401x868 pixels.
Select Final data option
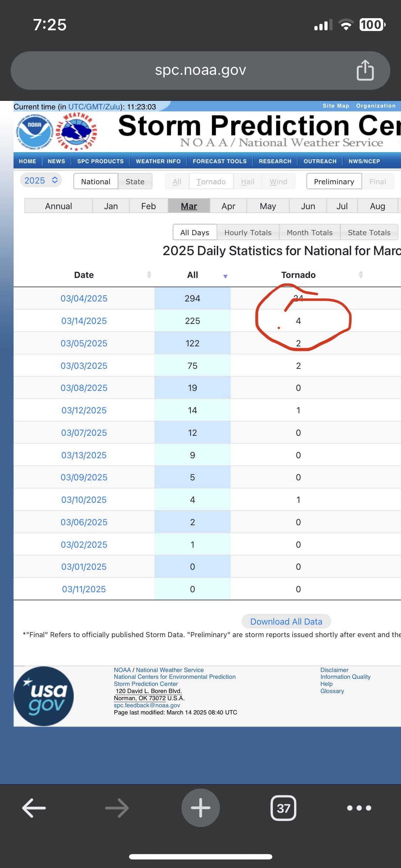click(x=377, y=181)
